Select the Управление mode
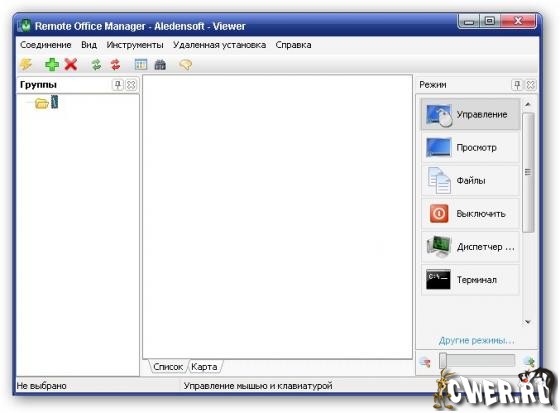 coord(470,114)
